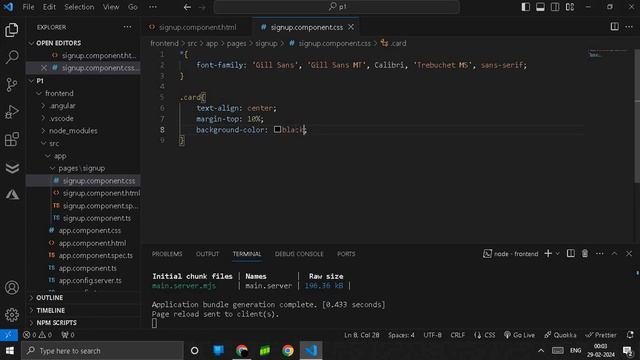Toggle Secondary Side Bar layout icon

click(555, 7)
